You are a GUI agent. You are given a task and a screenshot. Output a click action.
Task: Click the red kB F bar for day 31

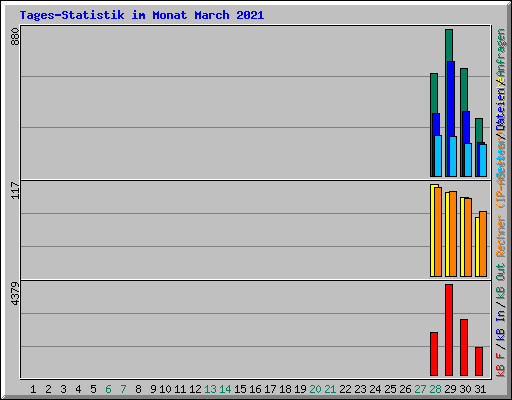tap(479, 361)
